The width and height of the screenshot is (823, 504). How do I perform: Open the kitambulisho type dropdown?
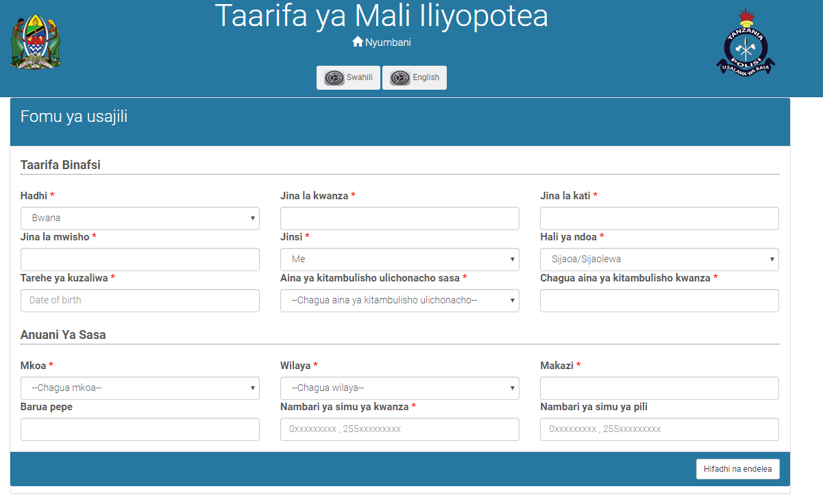pos(400,301)
